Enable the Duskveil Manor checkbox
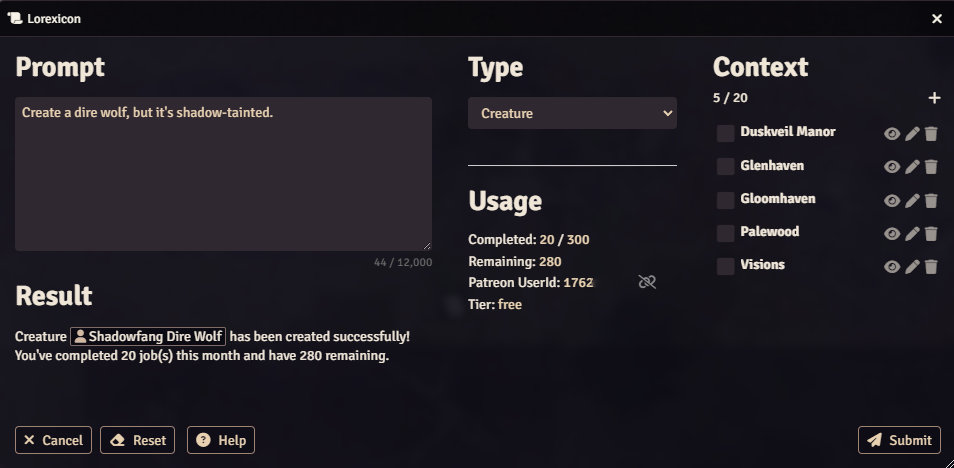 pos(726,134)
